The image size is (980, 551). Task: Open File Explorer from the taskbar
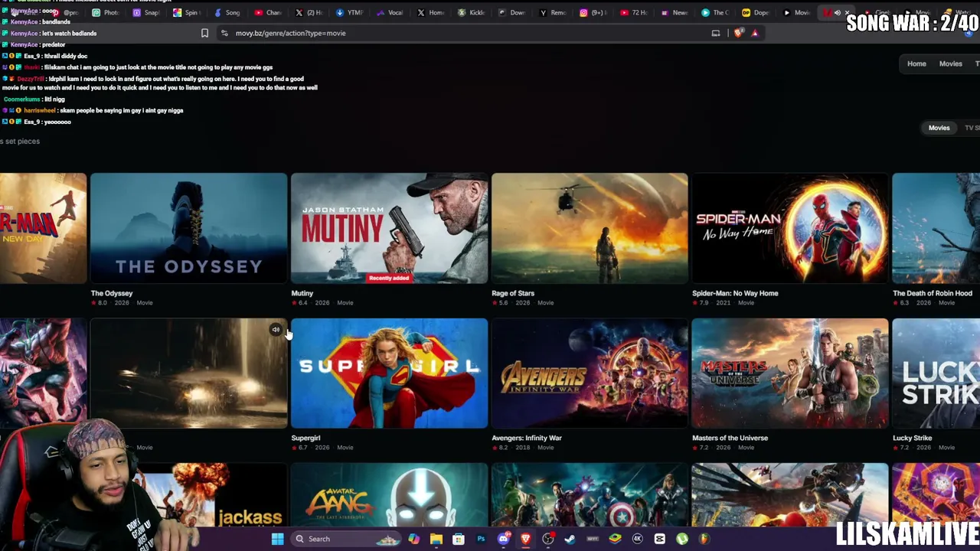436,539
